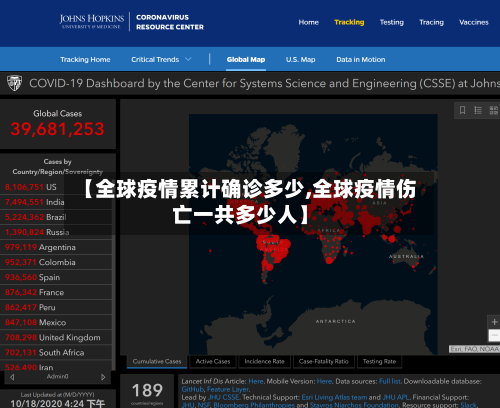Screen dimensions: 500x408
Task: Select Peru in the country cases list
Action: (56, 307)
